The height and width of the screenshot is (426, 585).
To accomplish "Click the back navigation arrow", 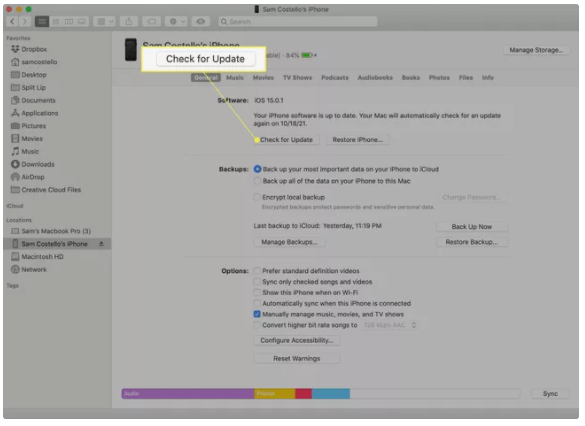I will coord(12,22).
